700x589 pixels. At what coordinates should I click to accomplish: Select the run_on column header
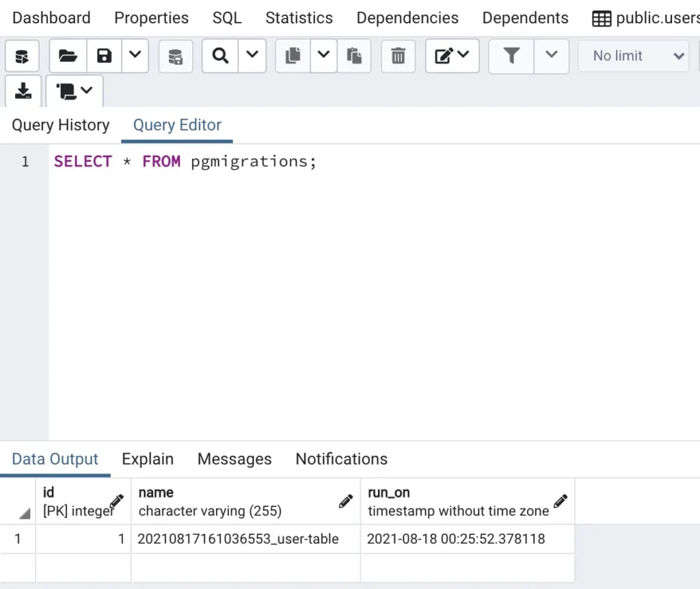click(x=458, y=502)
